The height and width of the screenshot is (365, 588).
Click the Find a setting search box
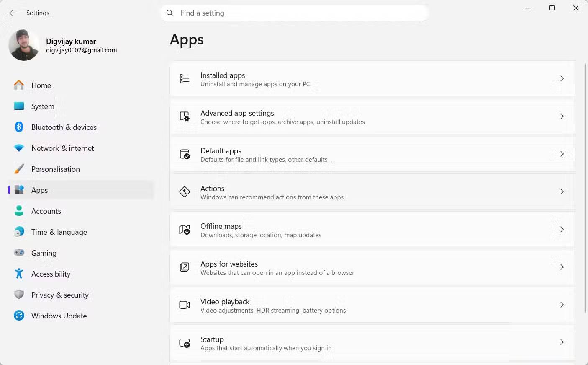(x=295, y=13)
